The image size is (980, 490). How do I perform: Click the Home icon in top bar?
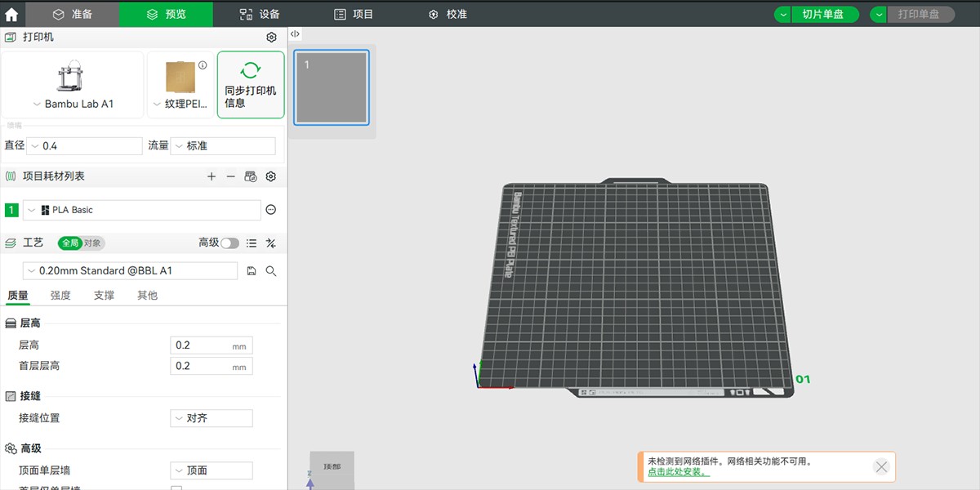11,14
